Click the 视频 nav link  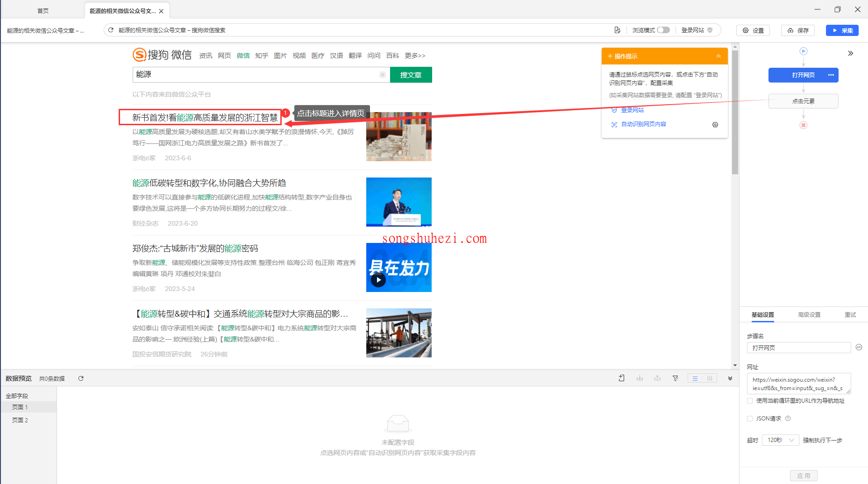pos(299,56)
